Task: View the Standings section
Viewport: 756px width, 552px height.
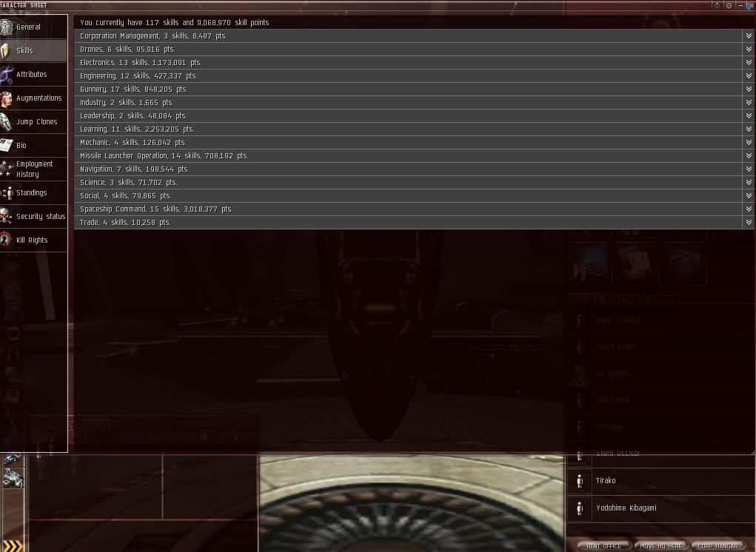Action: (33, 192)
